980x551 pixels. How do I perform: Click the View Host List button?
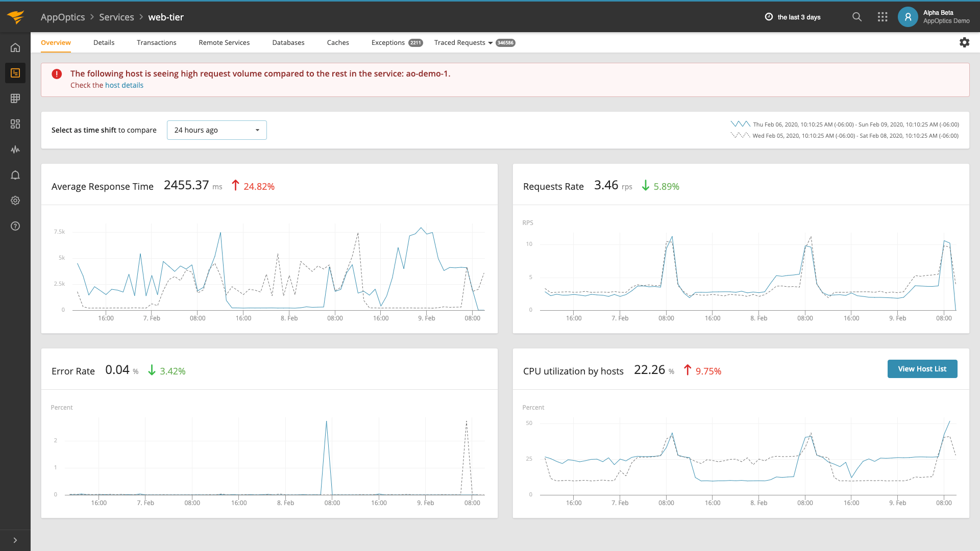[x=922, y=368]
